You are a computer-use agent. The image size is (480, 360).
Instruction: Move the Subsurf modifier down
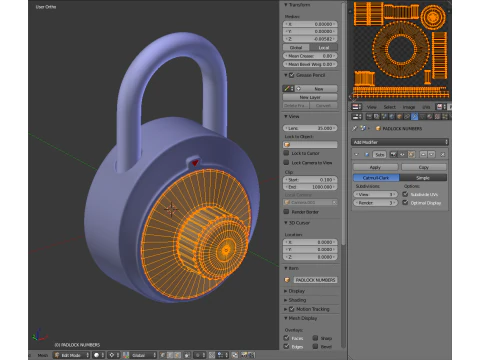[x=431, y=154]
